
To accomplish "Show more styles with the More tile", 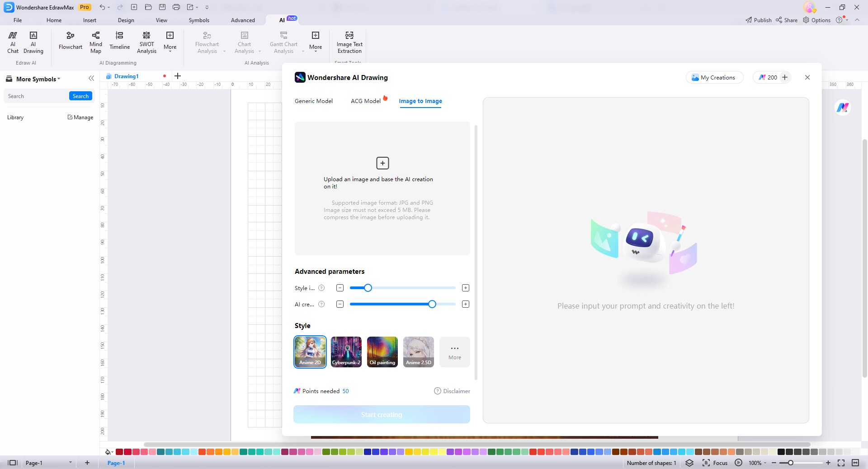I will point(455,352).
